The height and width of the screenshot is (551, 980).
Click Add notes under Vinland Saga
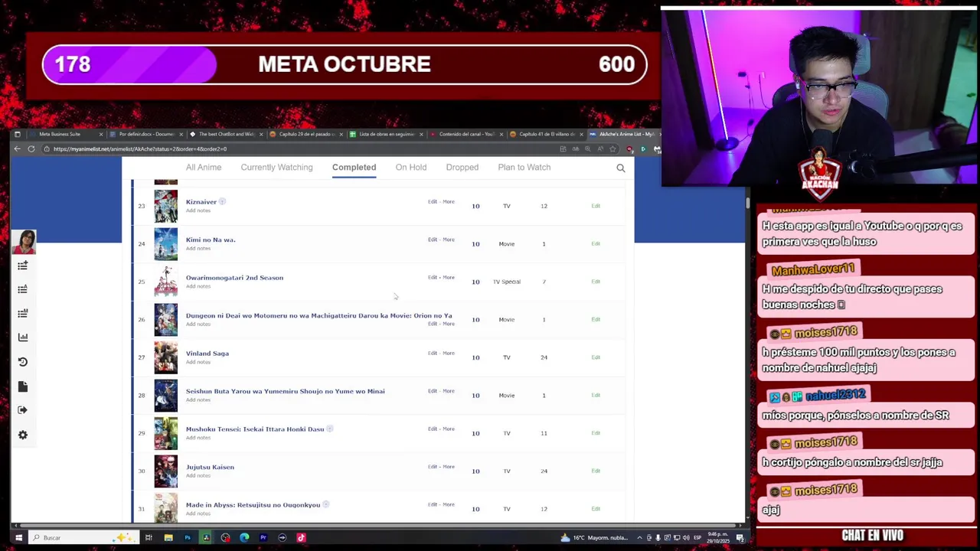pos(198,362)
